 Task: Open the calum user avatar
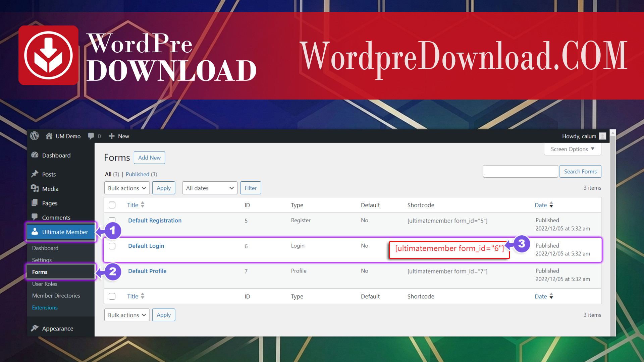603,136
